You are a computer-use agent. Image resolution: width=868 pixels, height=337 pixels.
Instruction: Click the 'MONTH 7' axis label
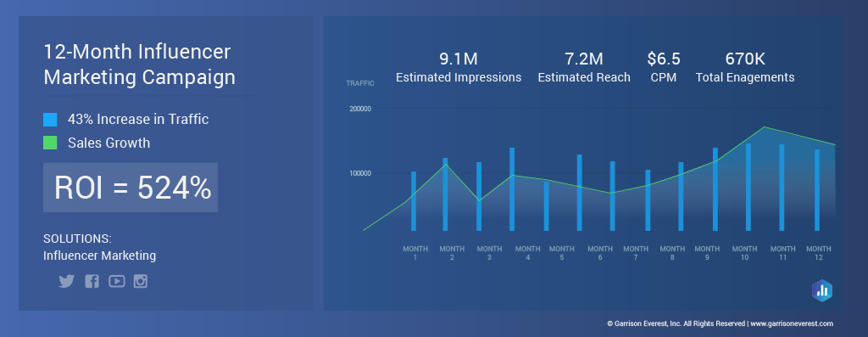pos(636,253)
